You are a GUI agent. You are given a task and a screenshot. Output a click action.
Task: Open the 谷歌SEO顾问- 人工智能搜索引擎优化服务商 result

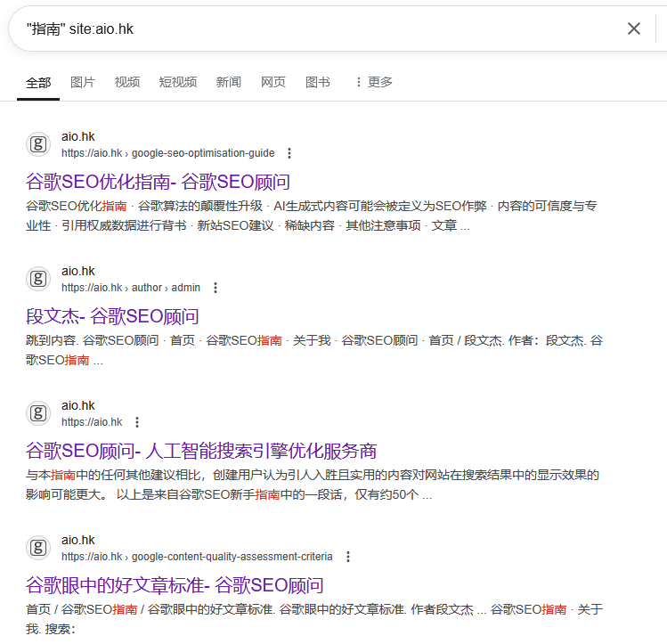pyautogui.click(x=201, y=451)
